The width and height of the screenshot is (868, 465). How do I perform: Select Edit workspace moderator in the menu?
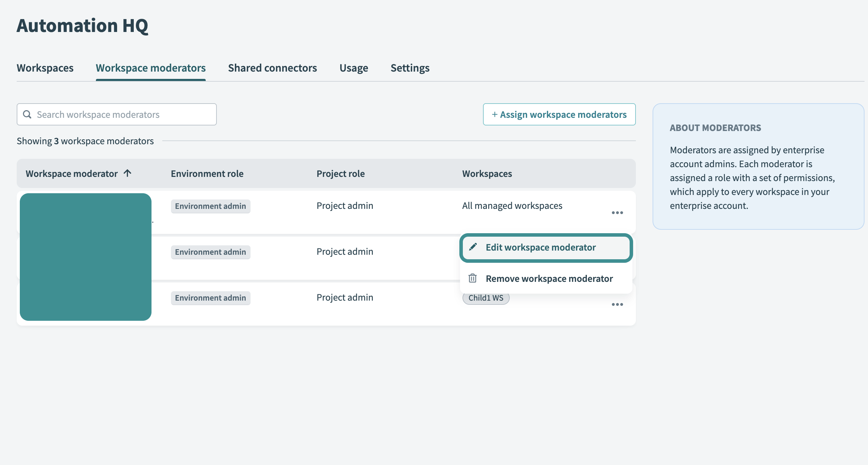pyautogui.click(x=540, y=247)
